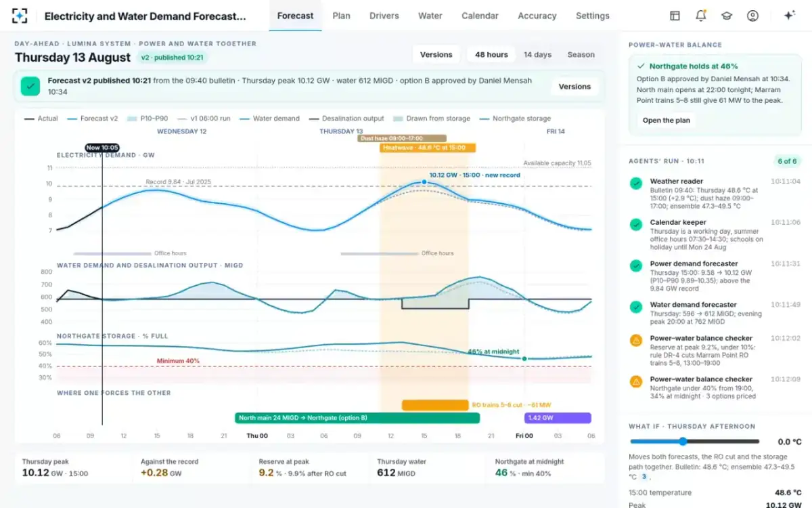Image resolution: width=812 pixels, height=508 pixels.
Task: Toggle Water demand legend entry
Action: coord(269,119)
